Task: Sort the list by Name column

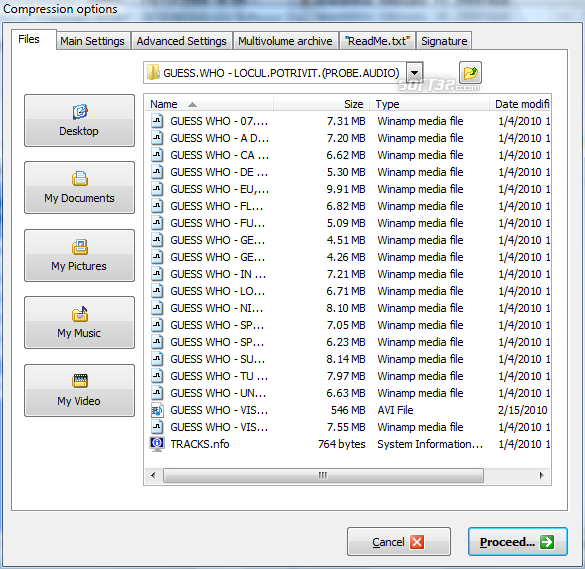Action: click(209, 104)
